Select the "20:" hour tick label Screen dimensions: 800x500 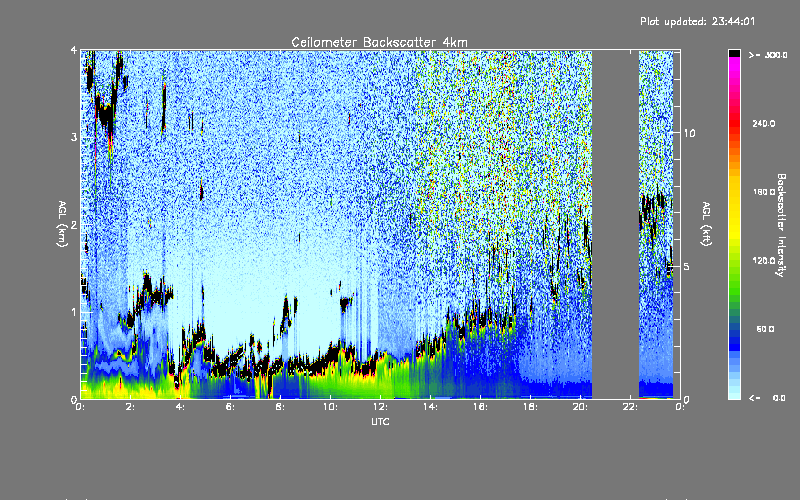(580, 407)
